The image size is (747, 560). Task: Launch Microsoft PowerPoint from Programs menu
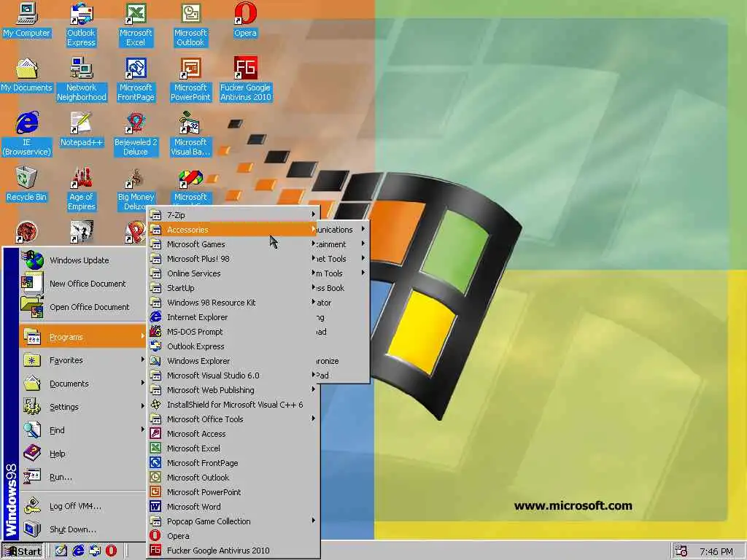[233, 492]
